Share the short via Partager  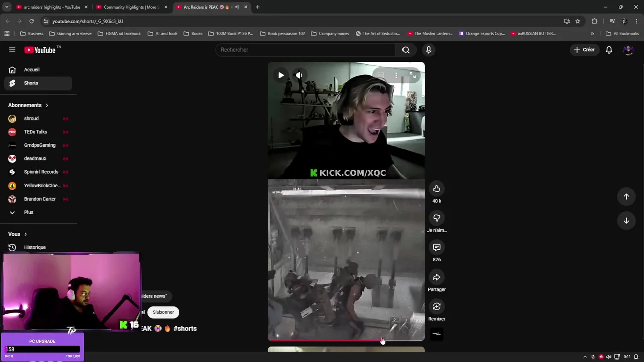[x=437, y=277]
